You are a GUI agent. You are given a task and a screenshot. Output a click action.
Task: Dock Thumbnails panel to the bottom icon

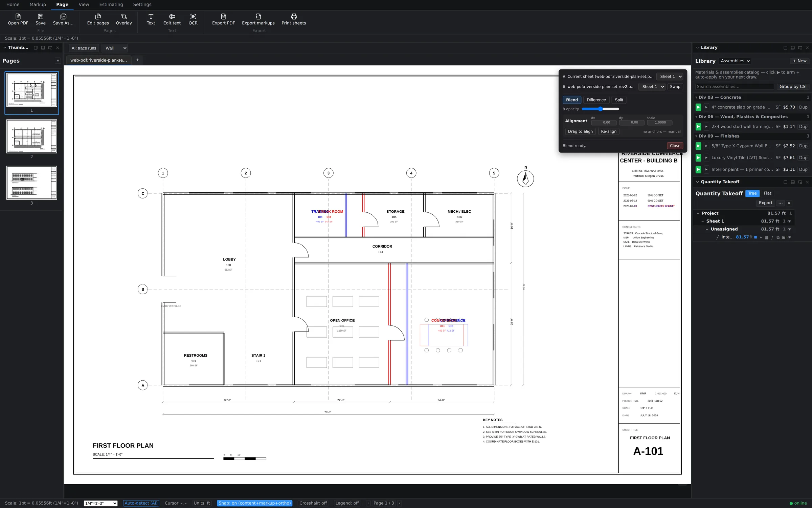(43, 48)
